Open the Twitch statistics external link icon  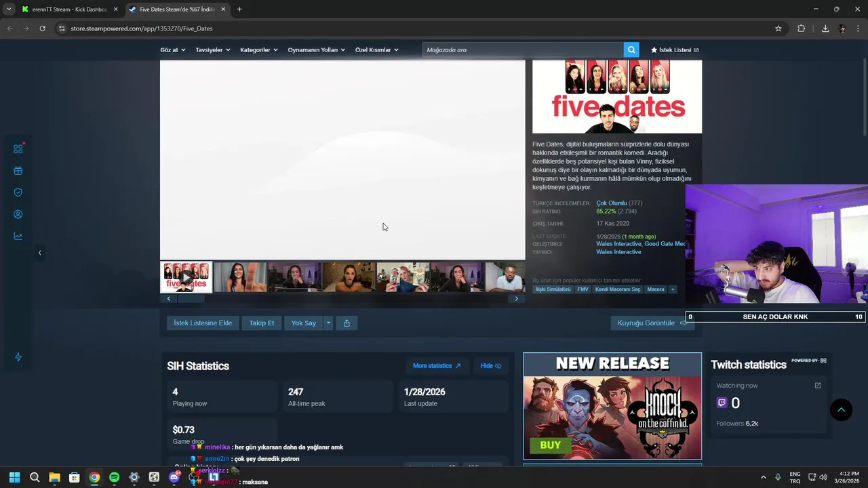pyautogui.click(x=818, y=386)
